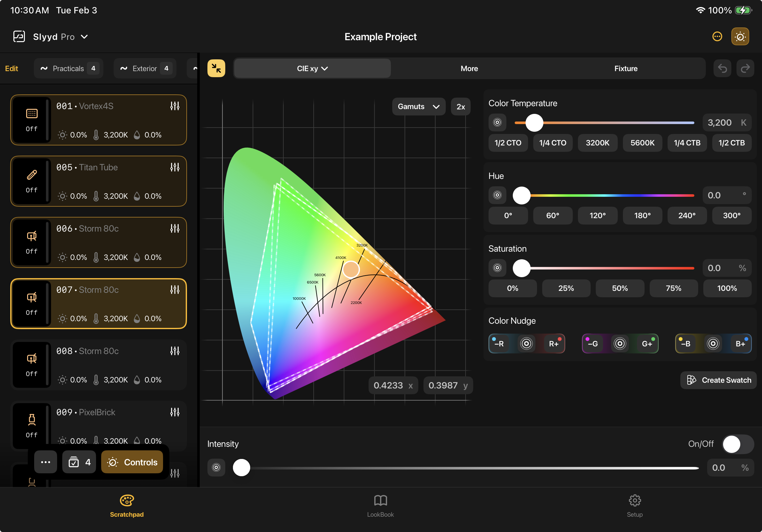Toggle the 2x zoom button

click(x=460, y=107)
